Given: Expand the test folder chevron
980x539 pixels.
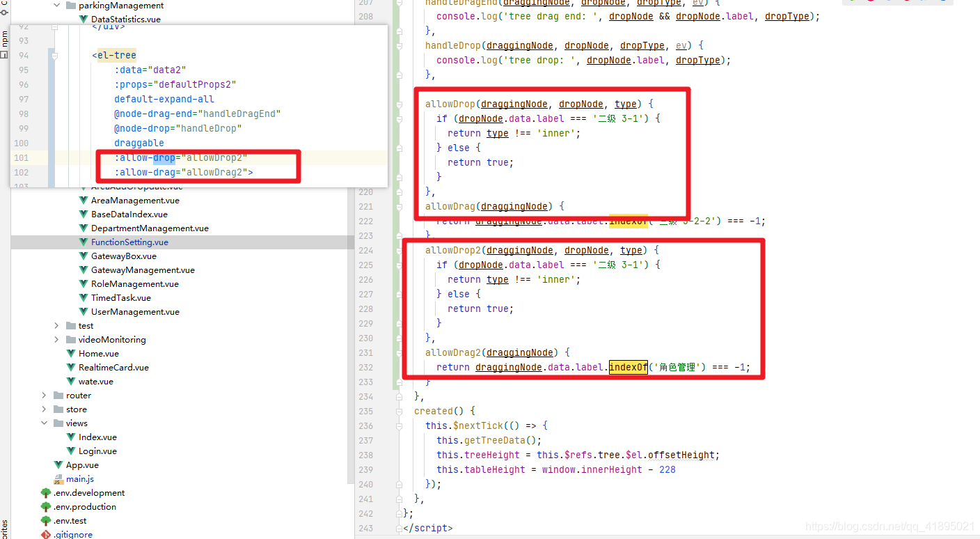Looking at the screenshot, I should 56,326.
